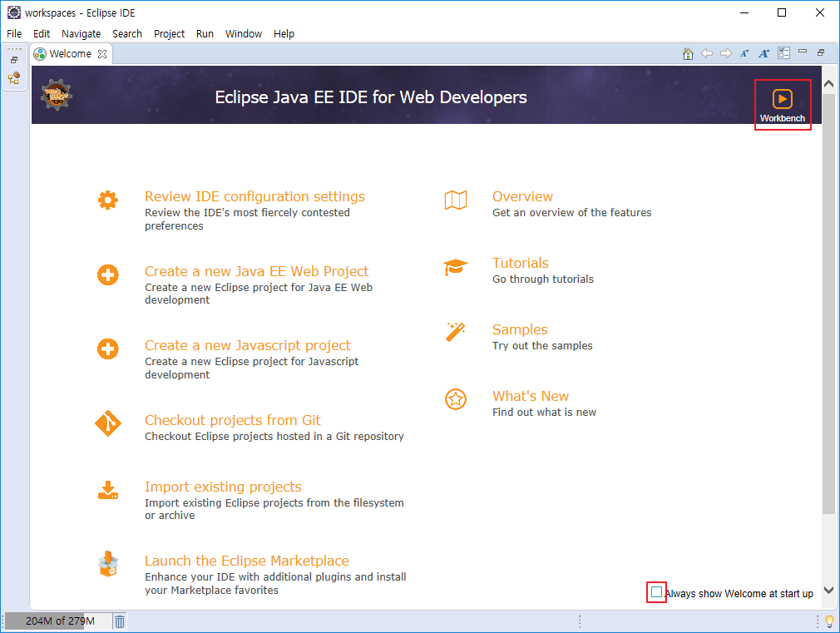The image size is (840, 633).
Task: Click plus icon beside Javascript project
Action: point(107,349)
